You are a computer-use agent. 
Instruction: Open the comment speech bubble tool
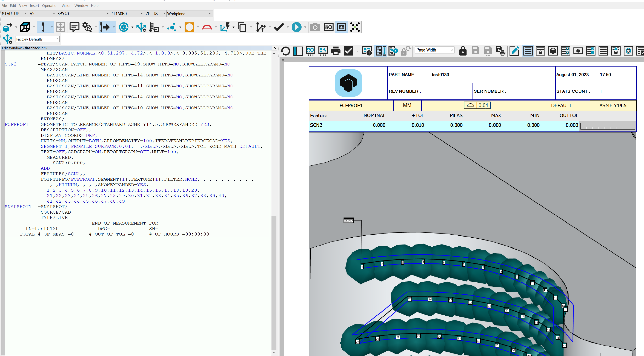pyautogui.click(x=74, y=27)
